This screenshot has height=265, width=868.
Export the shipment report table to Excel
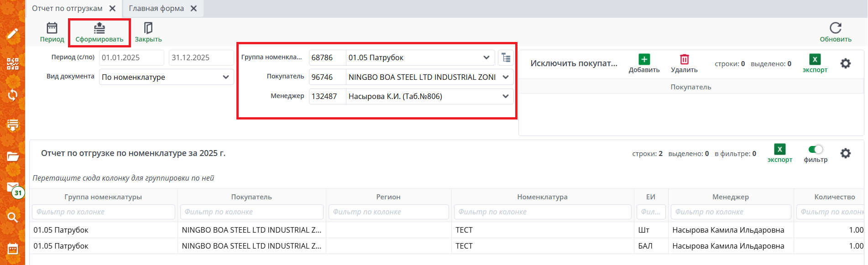779,150
